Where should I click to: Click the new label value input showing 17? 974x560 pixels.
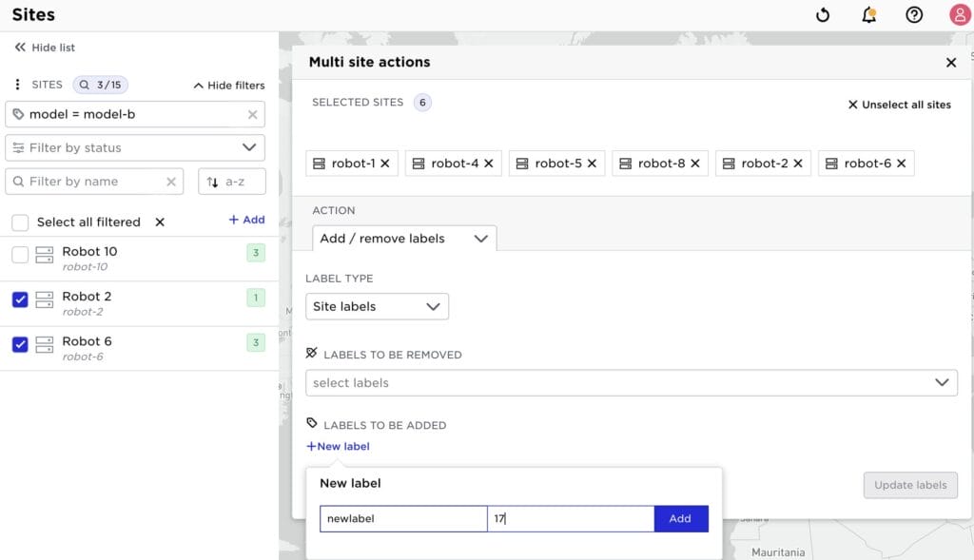click(x=571, y=518)
